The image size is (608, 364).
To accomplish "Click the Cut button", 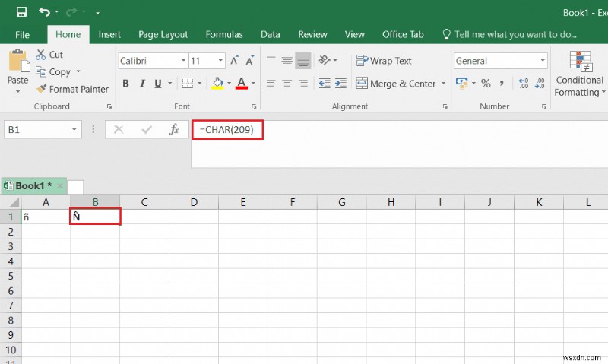I will tap(49, 55).
